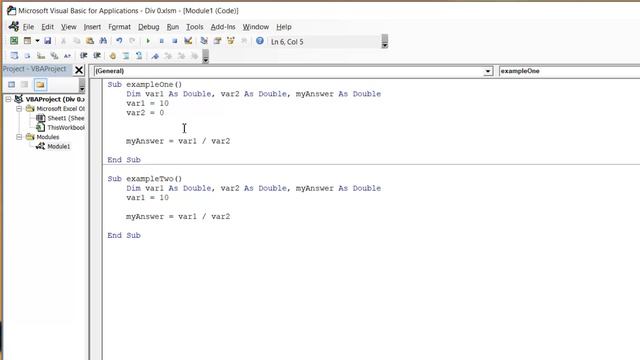Click the 'Ln 6, Col 5' position indicator
The width and height of the screenshot is (640, 360).
[x=287, y=42]
